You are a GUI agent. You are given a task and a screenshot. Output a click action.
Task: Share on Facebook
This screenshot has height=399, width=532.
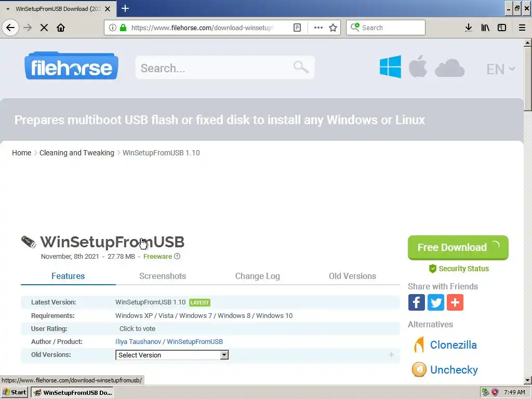point(417,302)
